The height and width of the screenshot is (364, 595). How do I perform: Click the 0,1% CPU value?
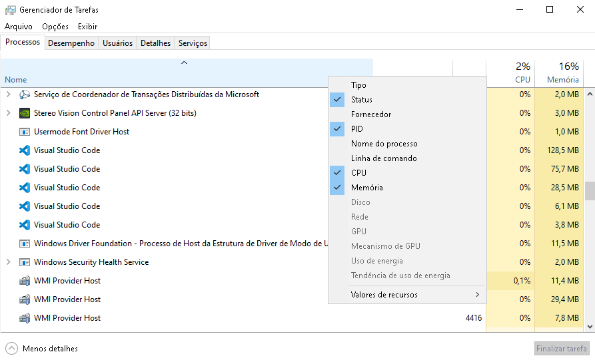coord(522,281)
